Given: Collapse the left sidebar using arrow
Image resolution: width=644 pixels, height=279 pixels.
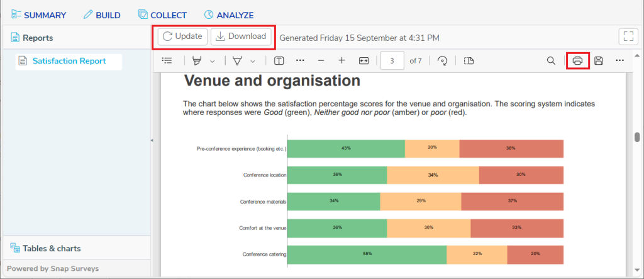Looking at the screenshot, I should pyautogui.click(x=151, y=140).
